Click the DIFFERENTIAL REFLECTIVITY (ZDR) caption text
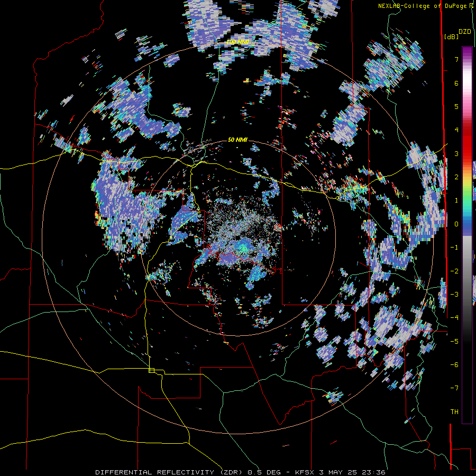 [169, 472]
